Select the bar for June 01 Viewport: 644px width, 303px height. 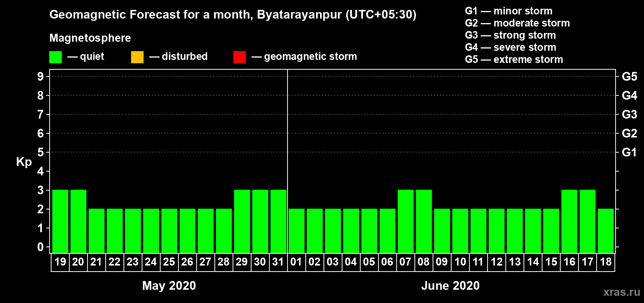(x=297, y=231)
